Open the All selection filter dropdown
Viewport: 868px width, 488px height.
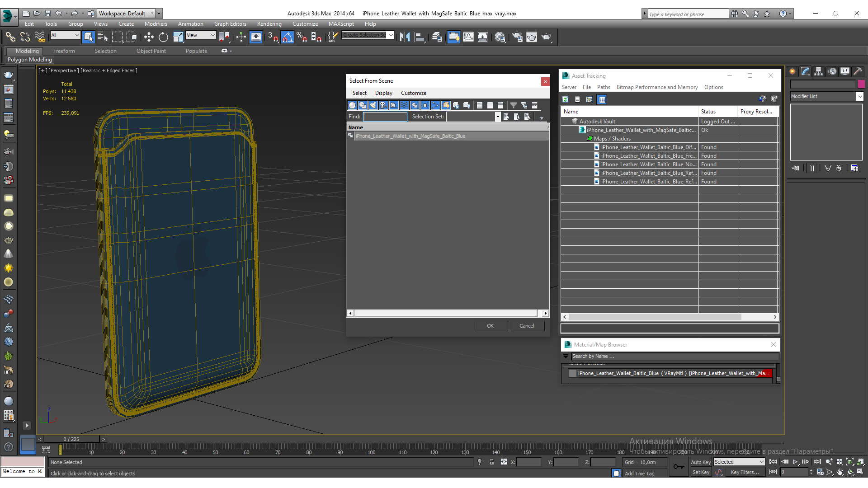pos(65,35)
